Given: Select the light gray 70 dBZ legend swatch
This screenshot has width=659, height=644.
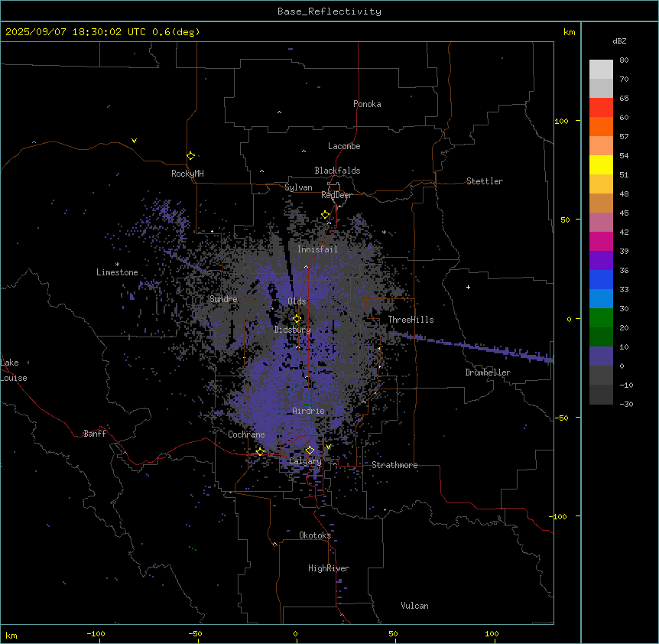Looking at the screenshot, I should point(601,70).
